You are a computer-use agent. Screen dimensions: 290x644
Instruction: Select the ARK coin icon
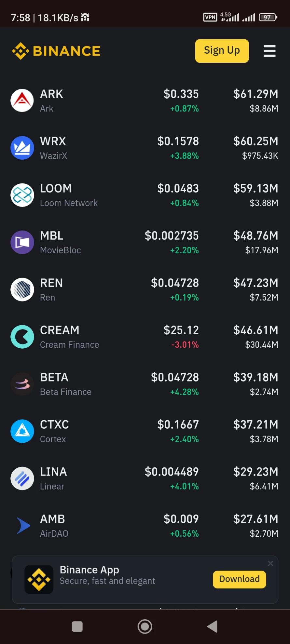pos(22,101)
